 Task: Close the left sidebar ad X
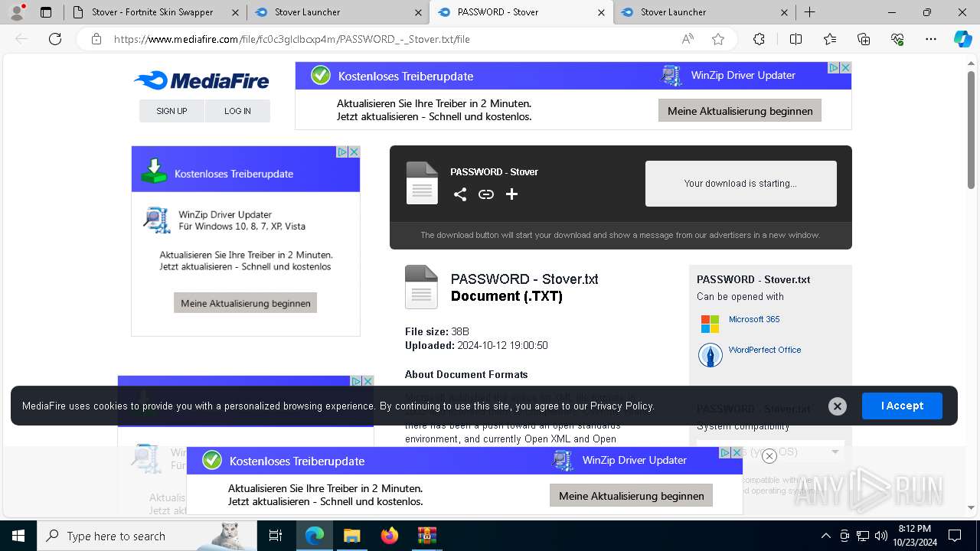point(354,152)
